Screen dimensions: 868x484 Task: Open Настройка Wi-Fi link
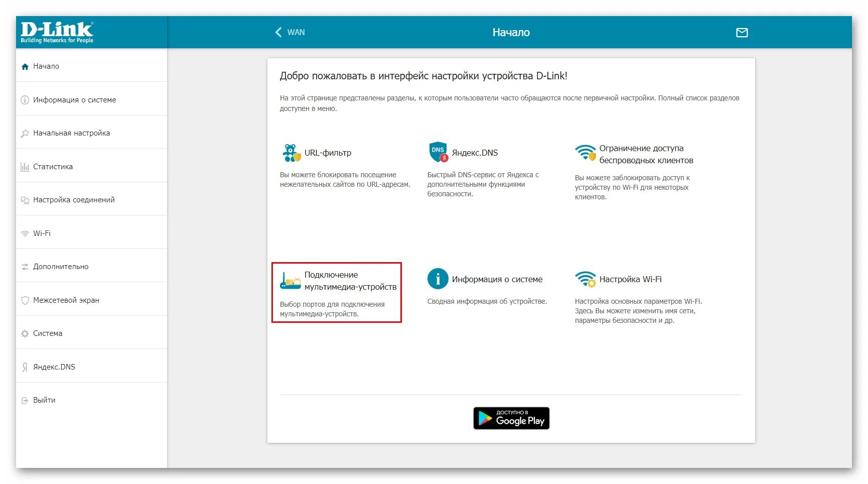630,279
